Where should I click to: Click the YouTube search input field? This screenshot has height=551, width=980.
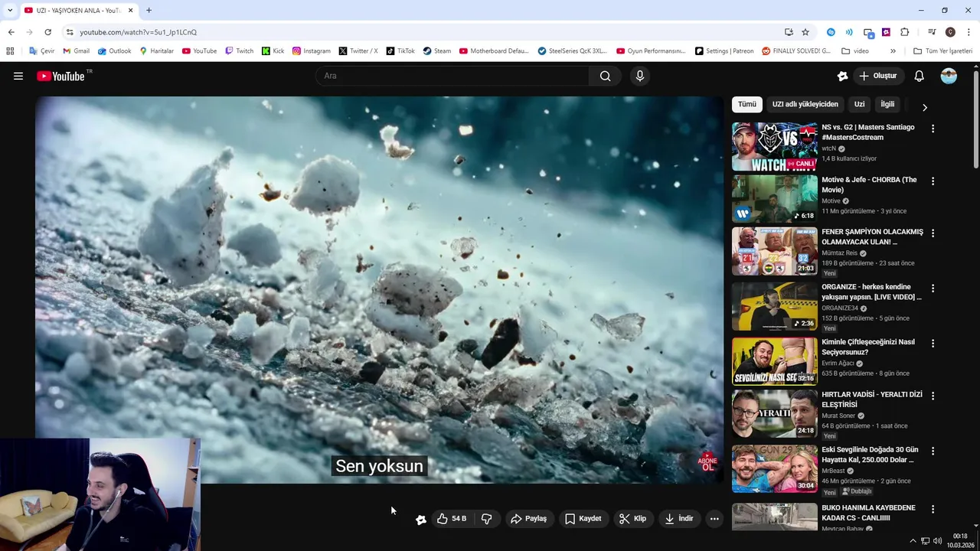(x=452, y=76)
